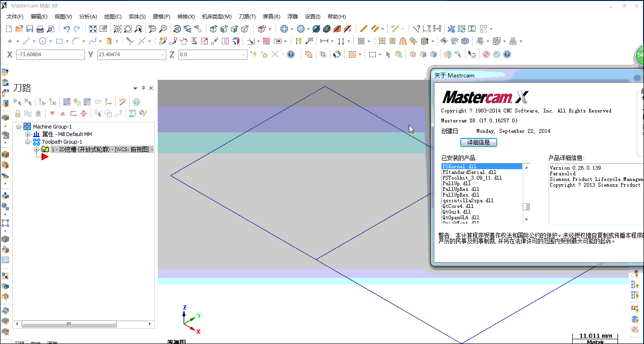The image size is (644, 344).
Task: Fit geometry to screen
Action: [x=93, y=29]
